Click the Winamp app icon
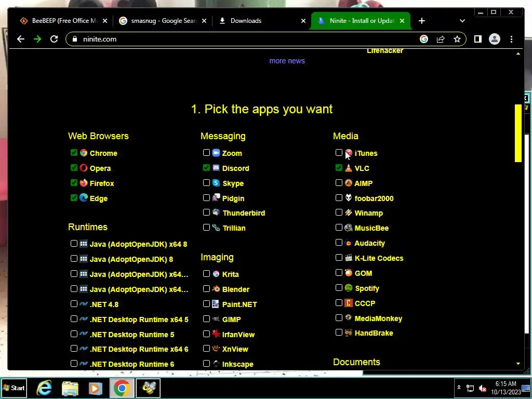The height and width of the screenshot is (399, 532). [x=349, y=212]
